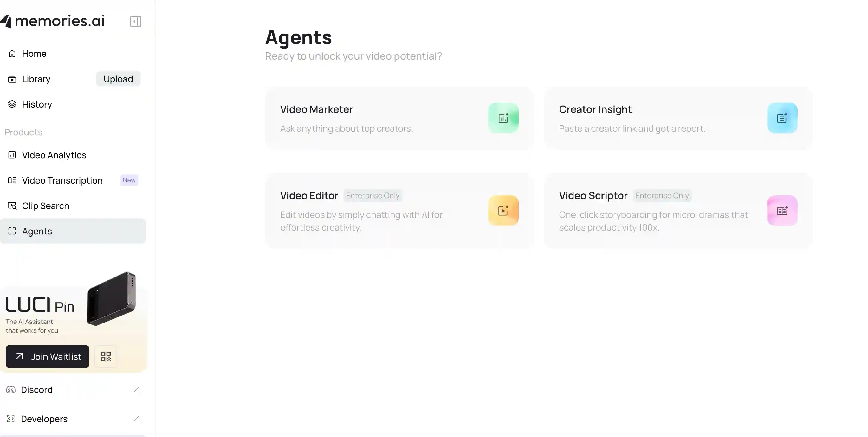This screenshot has height=437, width=868.
Task: Click the Discord logo icon
Action: [x=11, y=389]
